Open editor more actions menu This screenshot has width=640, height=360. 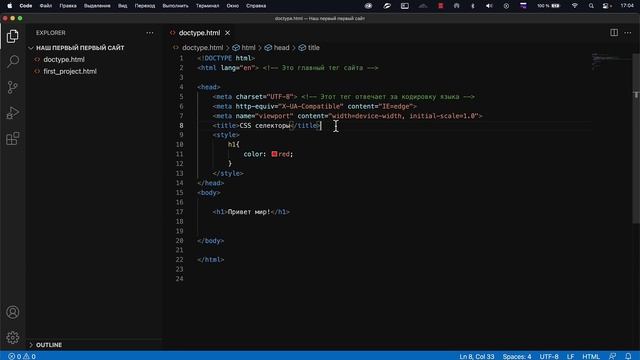coord(628,33)
